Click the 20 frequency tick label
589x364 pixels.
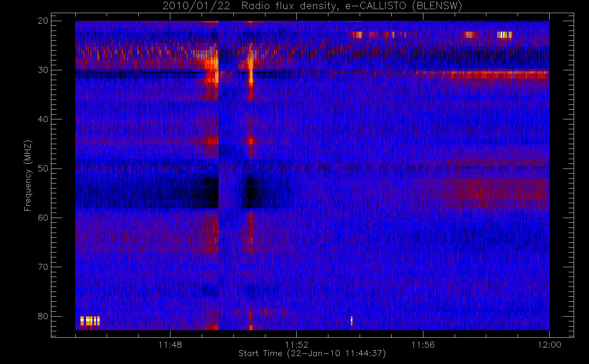pos(43,21)
